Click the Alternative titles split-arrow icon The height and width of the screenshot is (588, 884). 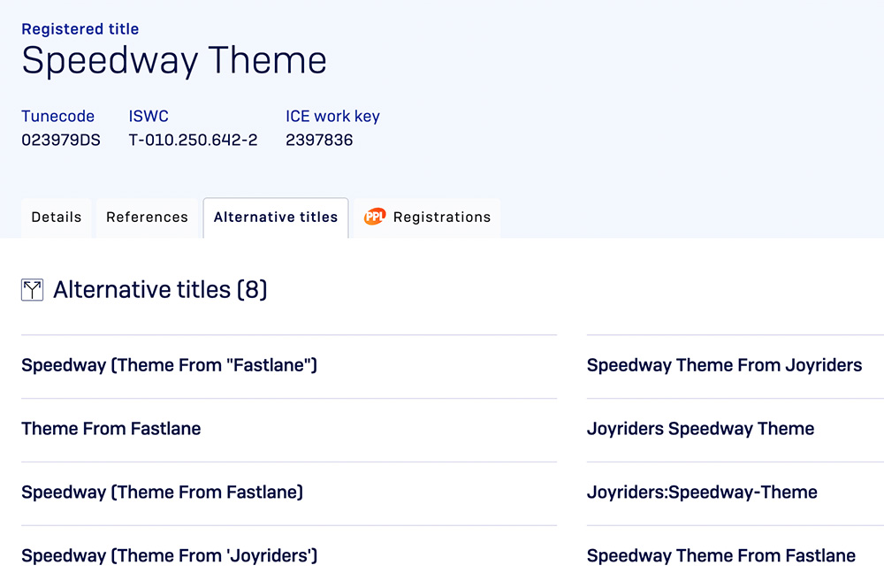32,290
